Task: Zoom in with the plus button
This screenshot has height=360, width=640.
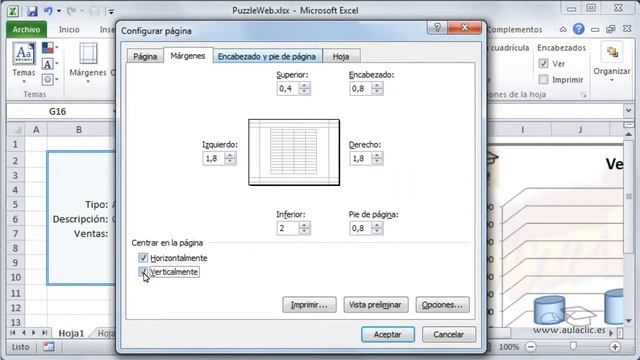Action: coord(615,347)
